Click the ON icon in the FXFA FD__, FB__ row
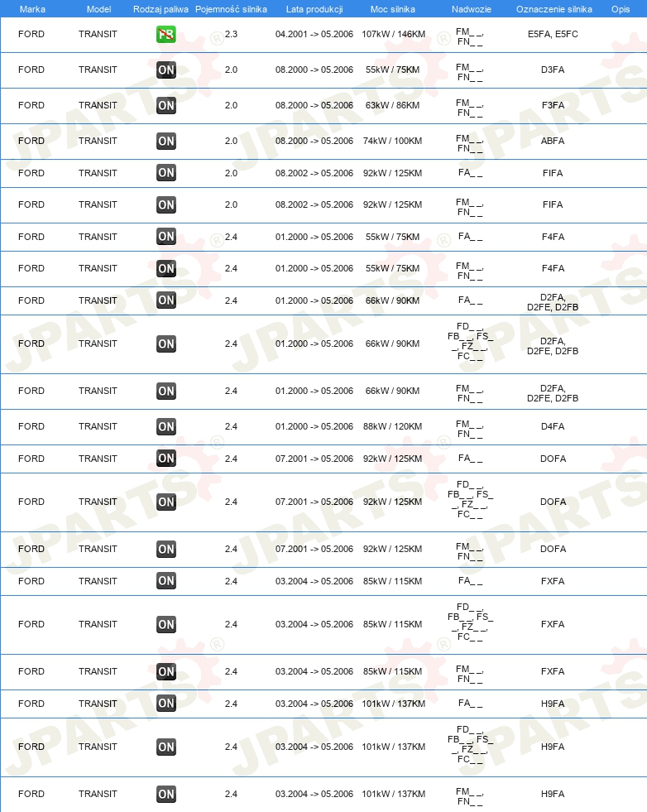The width and height of the screenshot is (647, 812). [x=166, y=625]
